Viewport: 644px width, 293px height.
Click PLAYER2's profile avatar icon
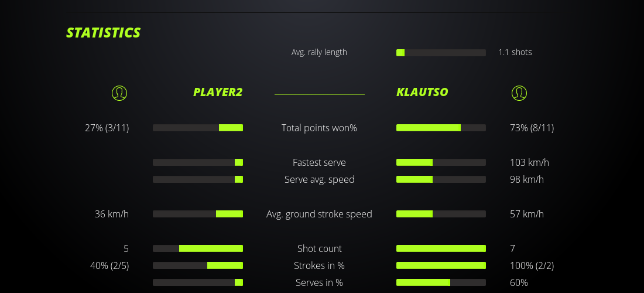pyautogui.click(x=119, y=93)
